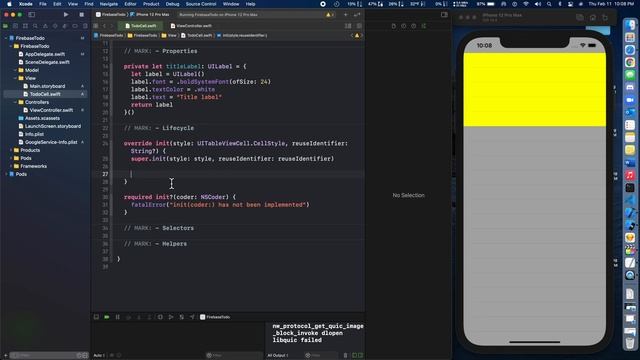The height and width of the screenshot is (360, 640).
Task: Open the Breakpoint navigator icon
Action: coord(75,26)
